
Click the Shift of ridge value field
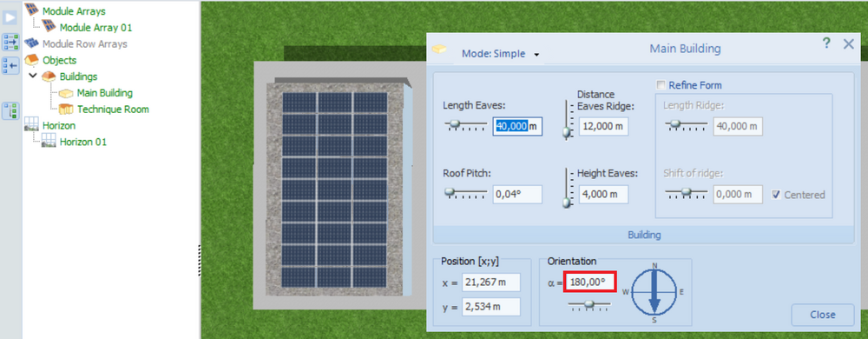(738, 195)
